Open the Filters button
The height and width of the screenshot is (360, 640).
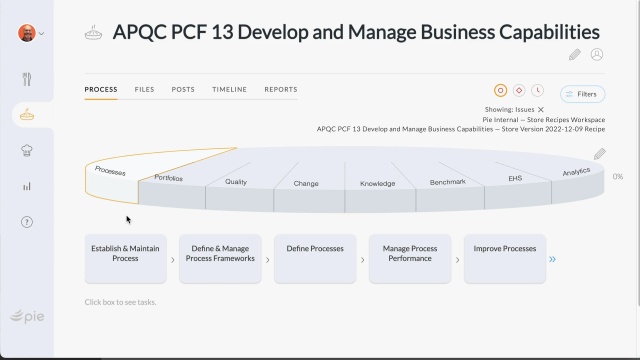coord(582,94)
